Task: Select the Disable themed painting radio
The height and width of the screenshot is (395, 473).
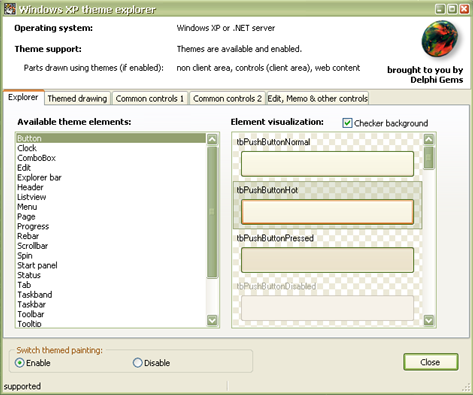Action: (137, 363)
